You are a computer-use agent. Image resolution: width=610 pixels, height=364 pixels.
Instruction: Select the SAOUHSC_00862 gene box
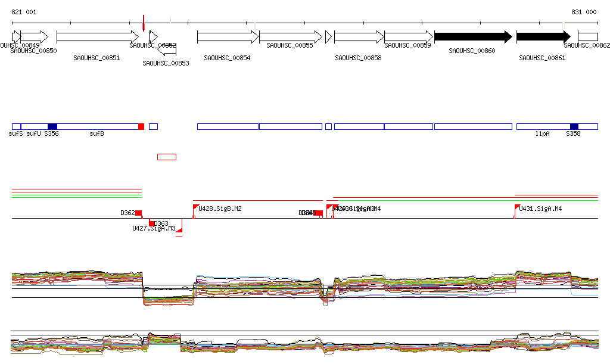tap(588, 38)
